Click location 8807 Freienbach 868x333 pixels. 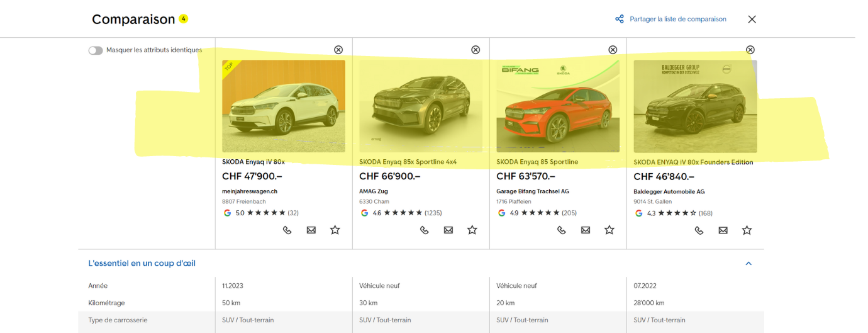244,202
